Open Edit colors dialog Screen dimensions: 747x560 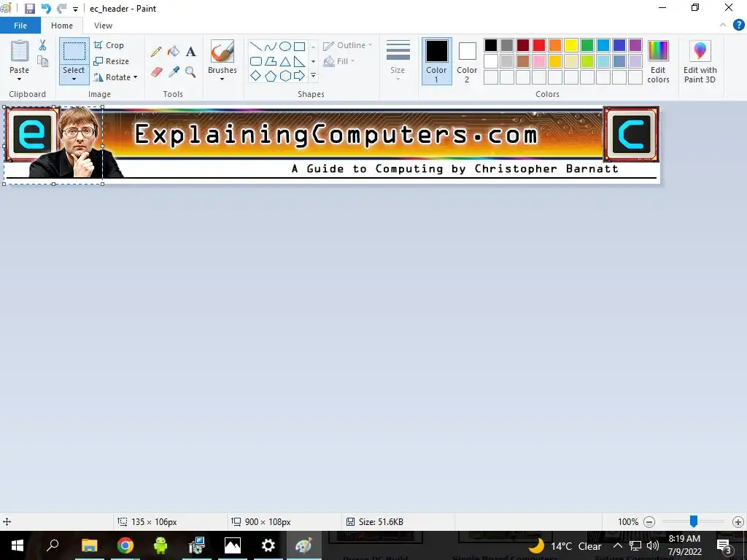point(658,62)
